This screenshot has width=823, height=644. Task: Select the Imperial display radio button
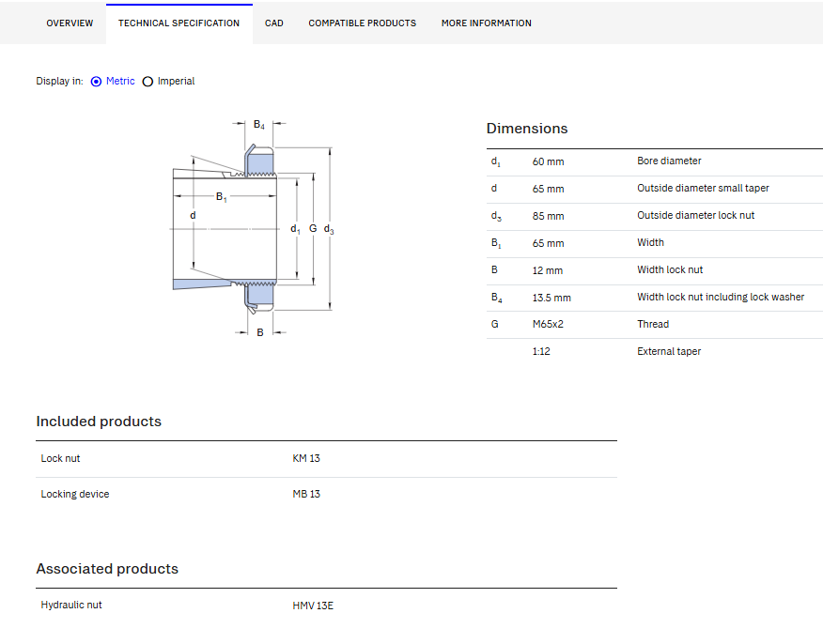[148, 82]
